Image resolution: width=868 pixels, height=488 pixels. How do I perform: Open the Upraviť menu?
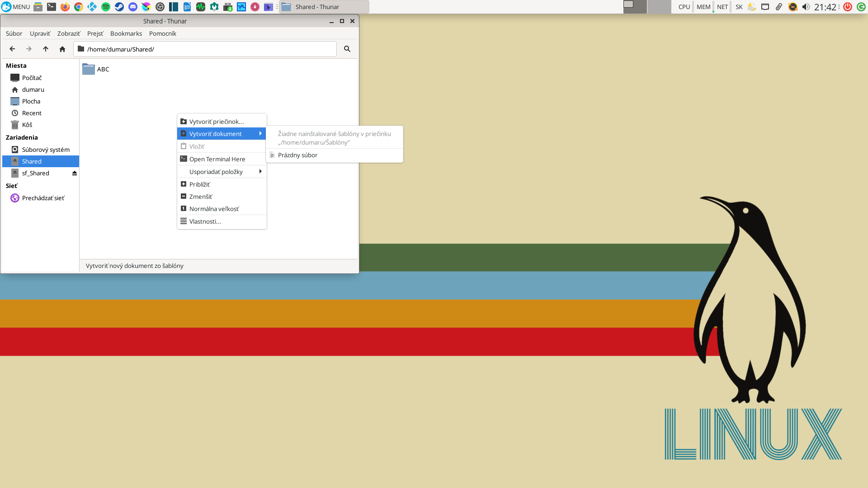coord(40,33)
